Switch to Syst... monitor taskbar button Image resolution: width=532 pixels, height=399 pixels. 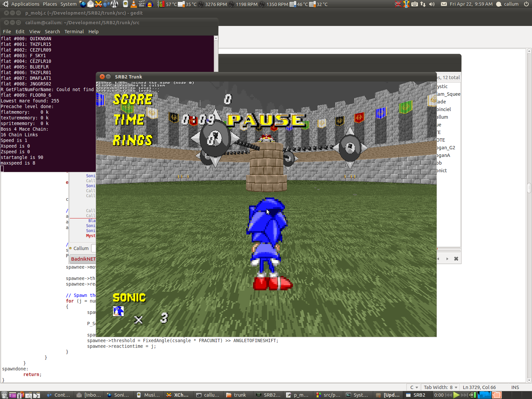(357, 395)
